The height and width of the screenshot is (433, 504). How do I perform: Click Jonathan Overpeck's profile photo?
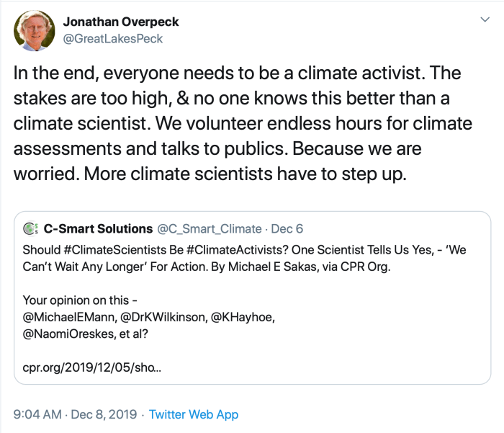(32, 30)
